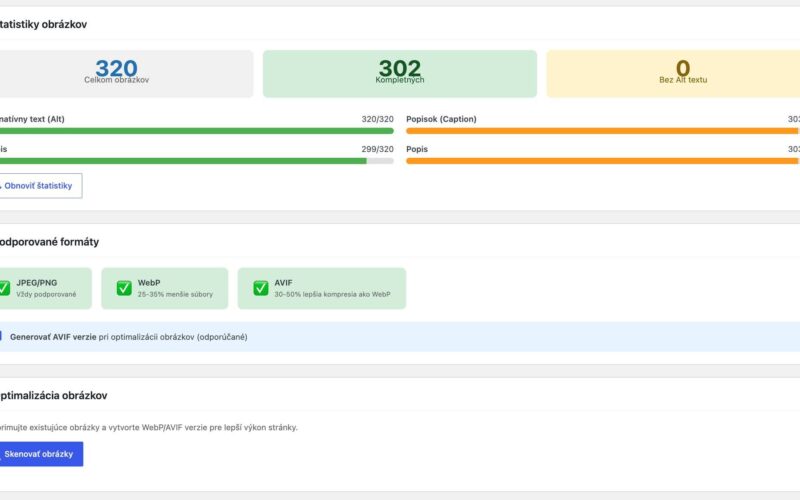
Task: Click the Alt text green progress bar
Action: pos(196,131)
